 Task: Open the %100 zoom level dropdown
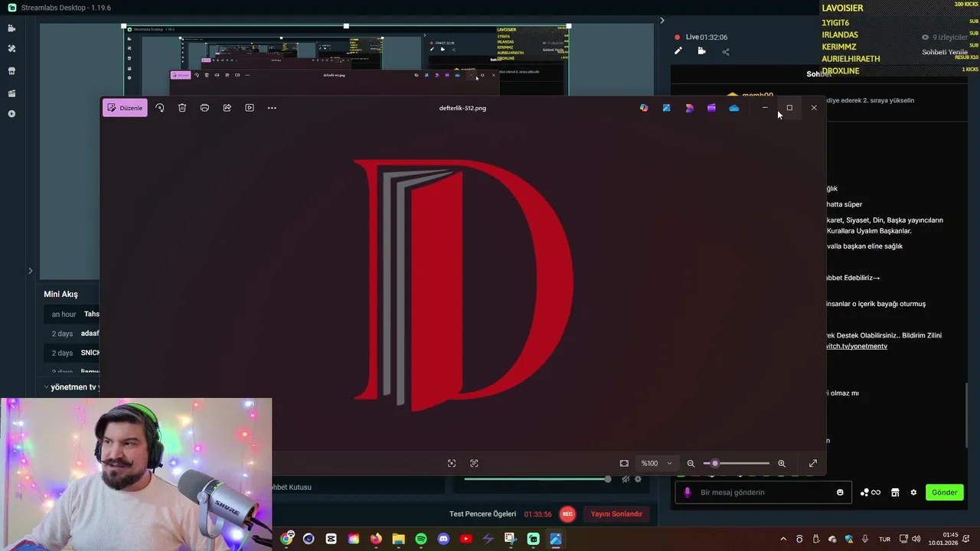pos(656,463)
